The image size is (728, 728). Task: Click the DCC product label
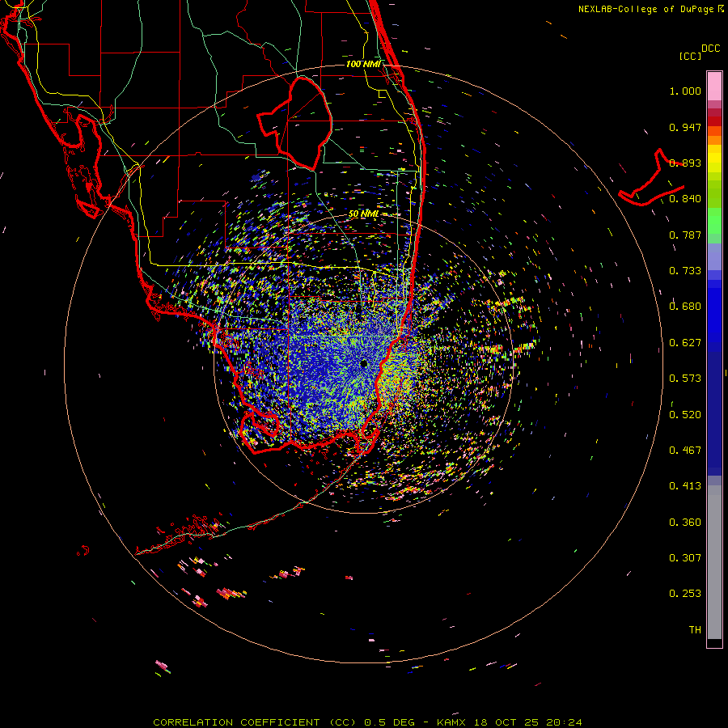(x=710, y=49)
